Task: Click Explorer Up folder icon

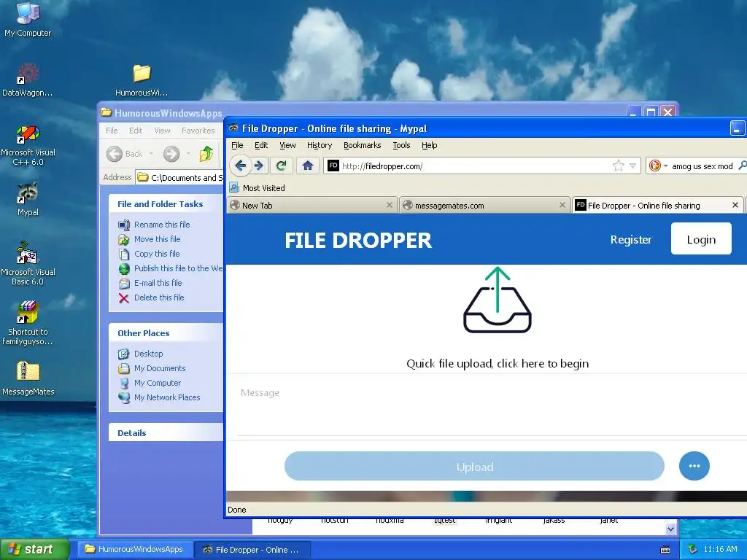Action: (206, 153)
